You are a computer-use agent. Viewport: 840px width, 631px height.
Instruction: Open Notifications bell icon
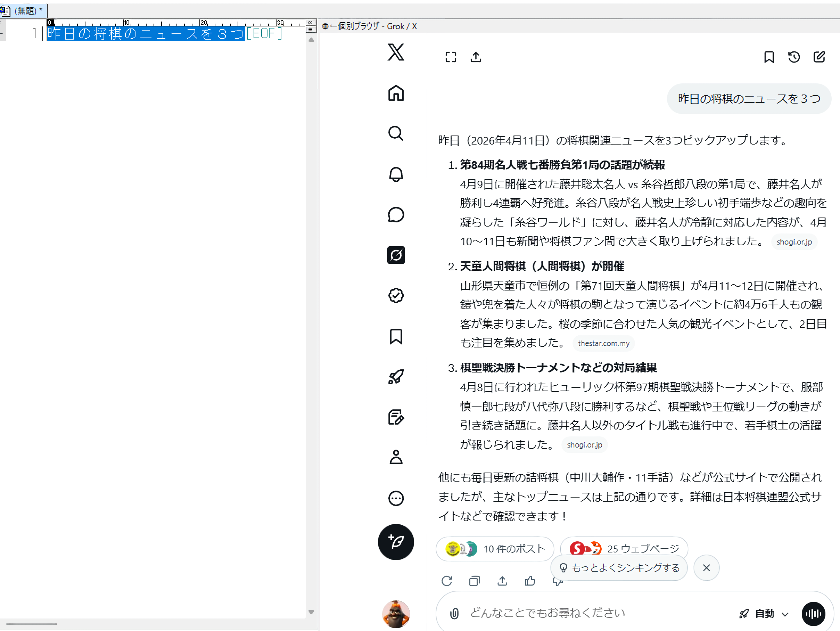point(396,174)
